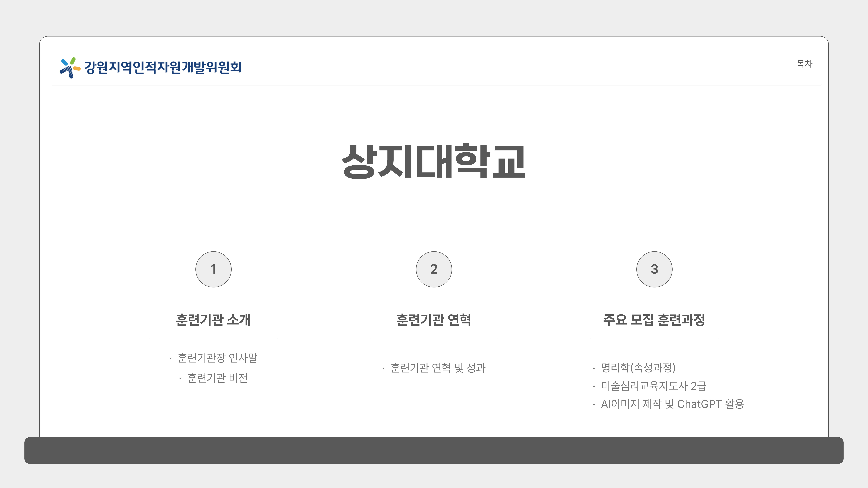Viewport: 868px width, 488px height.
Task: Click the 미술심리교육지도사 2급 course item
Action: pos(654,386)
